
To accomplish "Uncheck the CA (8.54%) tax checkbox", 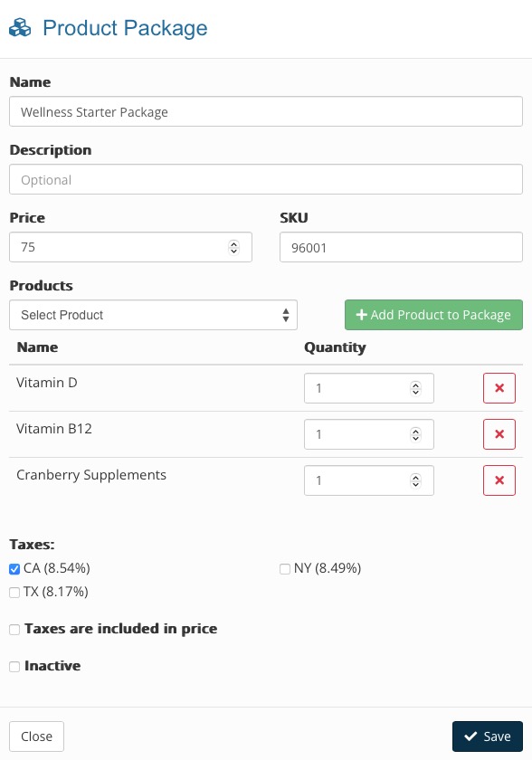I will [14, 569].
